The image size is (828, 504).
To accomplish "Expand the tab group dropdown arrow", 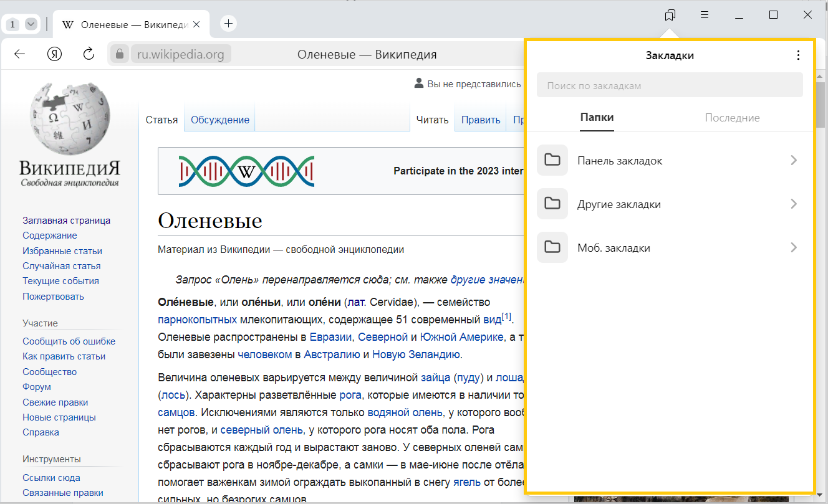I will pos(31,24).
